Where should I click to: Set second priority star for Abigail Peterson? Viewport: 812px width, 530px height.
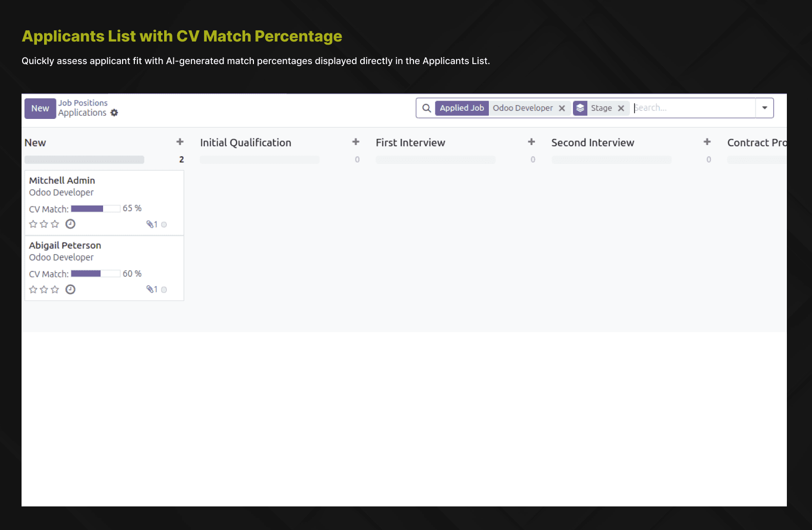click(44, 290)
